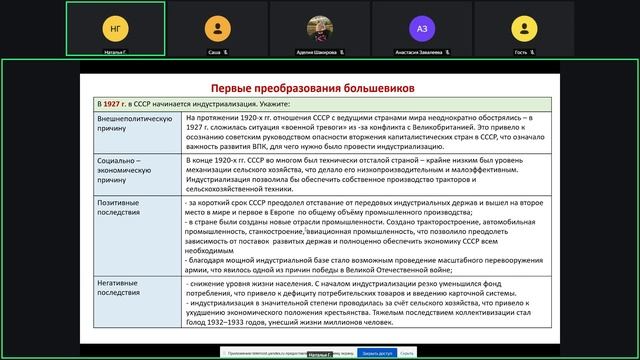Click Аделия Шакирова's photo avatar

320,29
